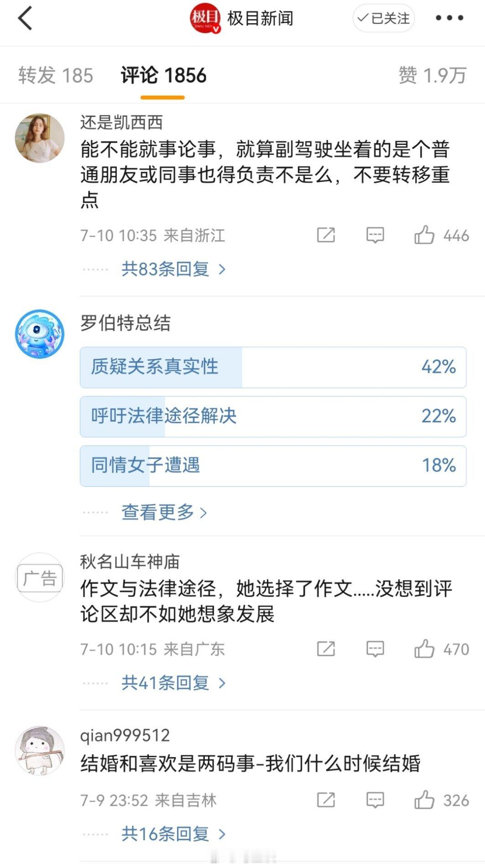
Task: Switch to the 转发 185 tab
Action: point(56,75)
